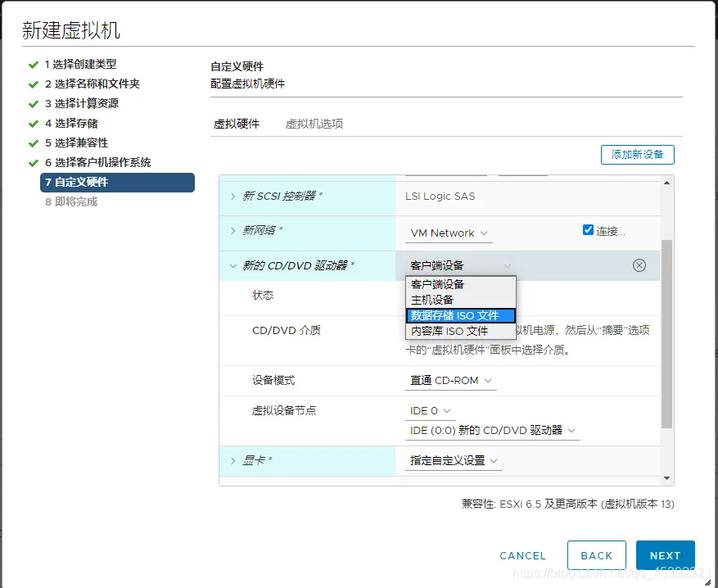Expand the new network row
The width and height of the screenshot is (718, 588).
pos(233,231)
